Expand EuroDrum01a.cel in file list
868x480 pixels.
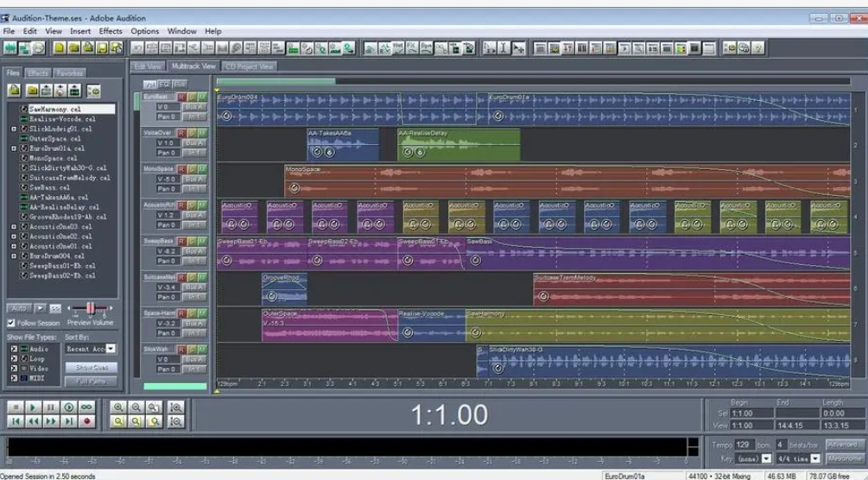tap(14, 148)
